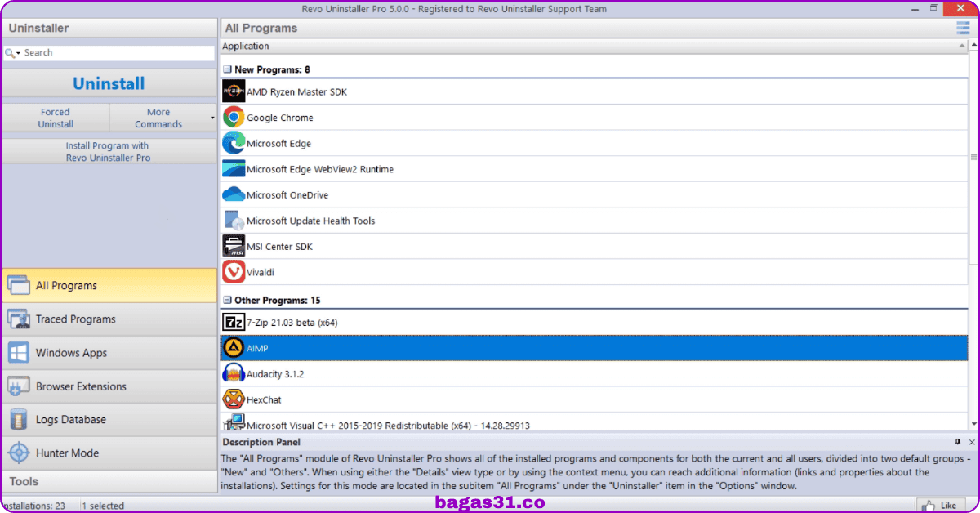Click the Vivaldi browser icon
This screenshot has height=513, width=980.
click(x=234, y=272)
